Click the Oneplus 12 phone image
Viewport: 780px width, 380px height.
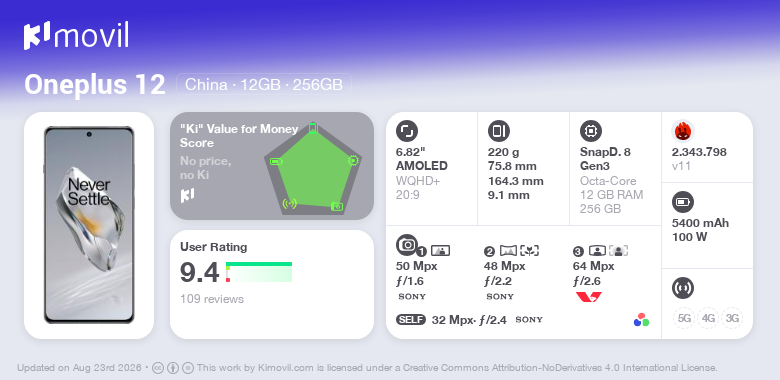[89, 225]
